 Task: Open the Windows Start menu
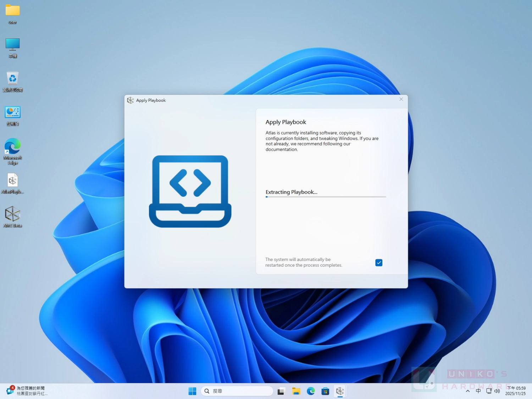(x=192, y=391)
